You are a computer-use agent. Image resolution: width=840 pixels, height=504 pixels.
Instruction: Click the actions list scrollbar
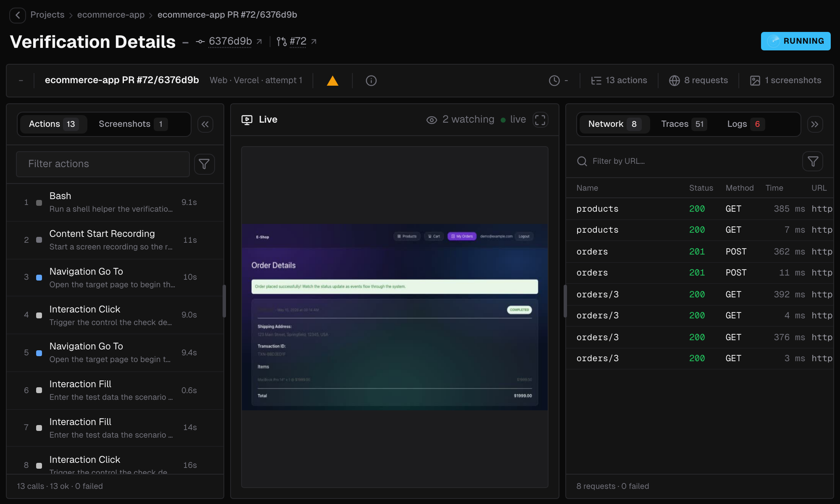coord(224,301)
